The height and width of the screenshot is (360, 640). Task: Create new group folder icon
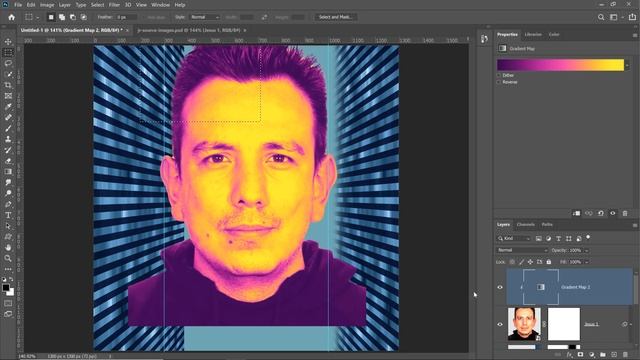602,355
